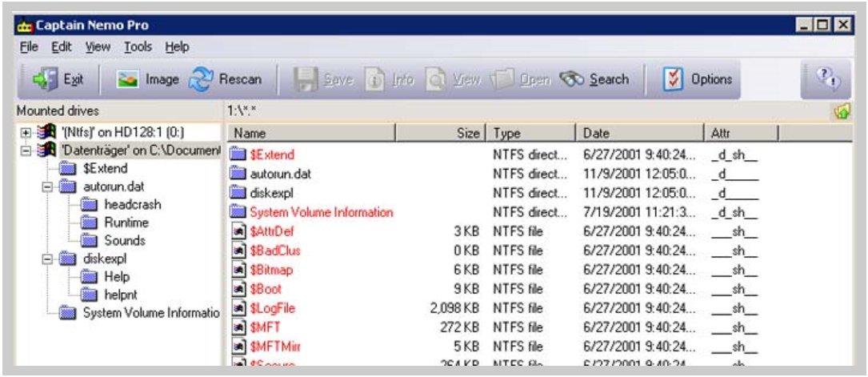Screen dimensions: 868x377
Task: Collapse the diskexpl tree folder
Action: (x=47, y=259)
